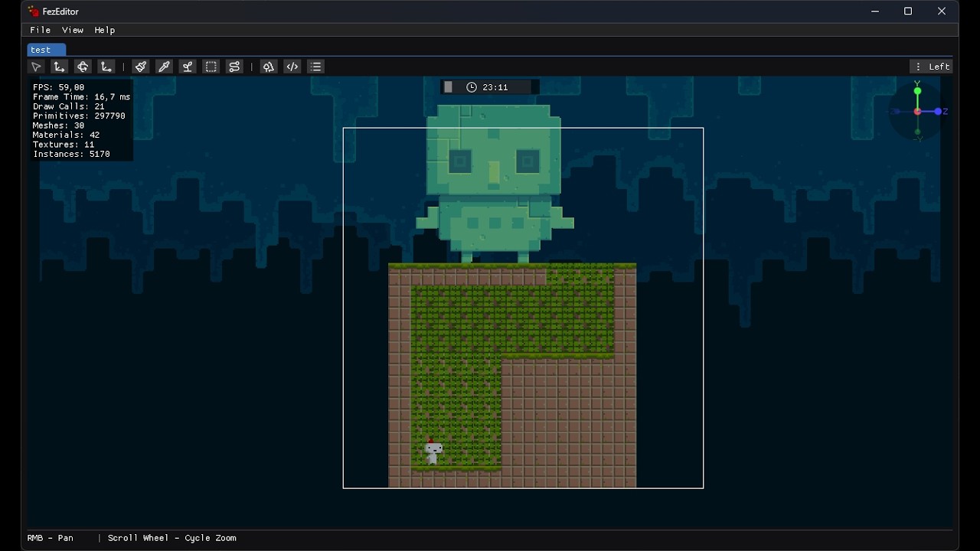This screenshot has width=980, height=551.
Task: Select the eyedropper picker tool
Action: (164, 67)
